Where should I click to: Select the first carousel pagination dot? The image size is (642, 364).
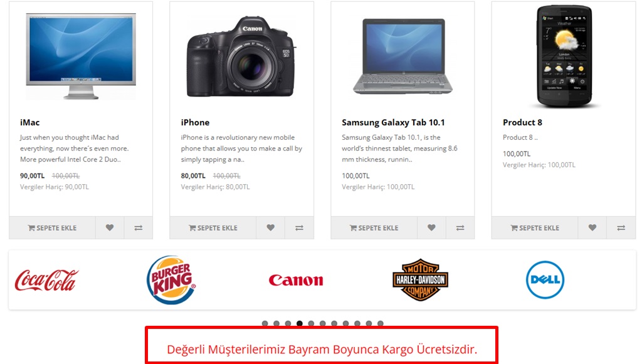[265, 323]
